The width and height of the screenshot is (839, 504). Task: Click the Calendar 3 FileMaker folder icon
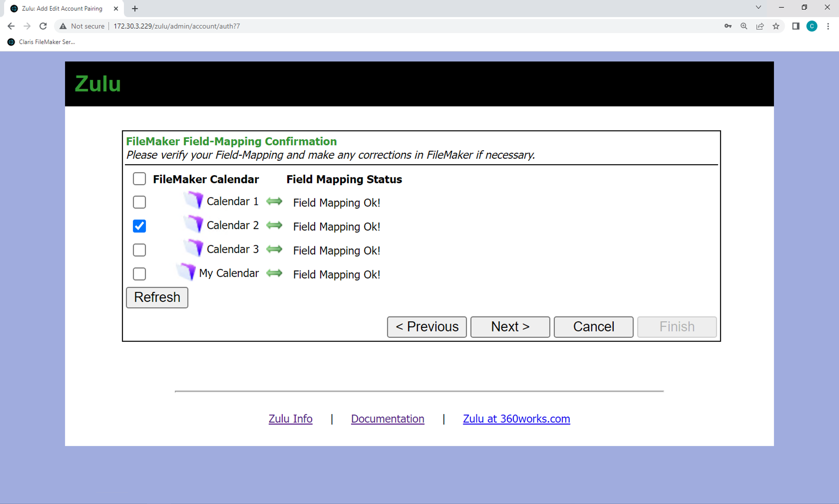(x=194, y=248)
